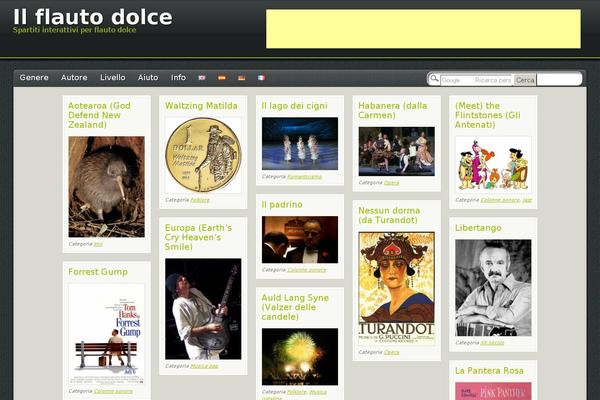Open the Genere menu
The image size is (600, 400).
(34, 77)
